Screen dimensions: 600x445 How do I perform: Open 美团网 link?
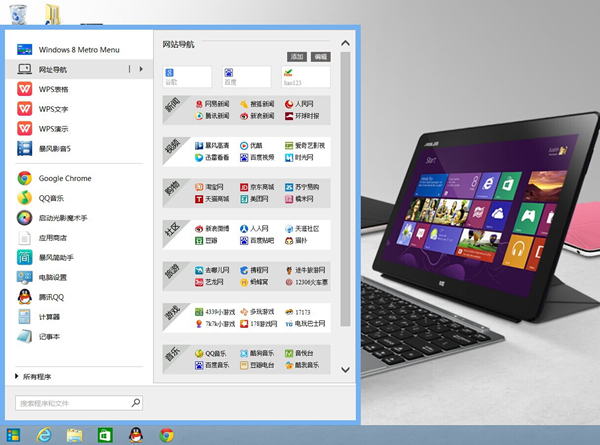tap(254, 199)
